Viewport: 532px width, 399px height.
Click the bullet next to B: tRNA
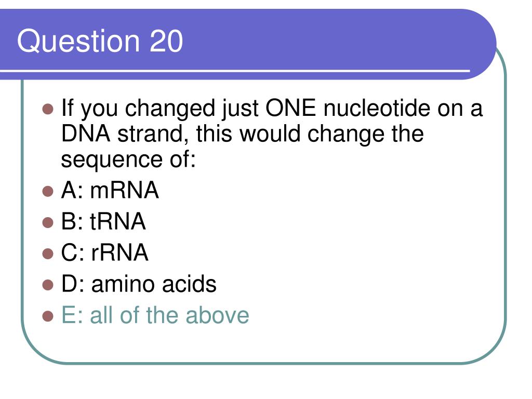point(48,223)
